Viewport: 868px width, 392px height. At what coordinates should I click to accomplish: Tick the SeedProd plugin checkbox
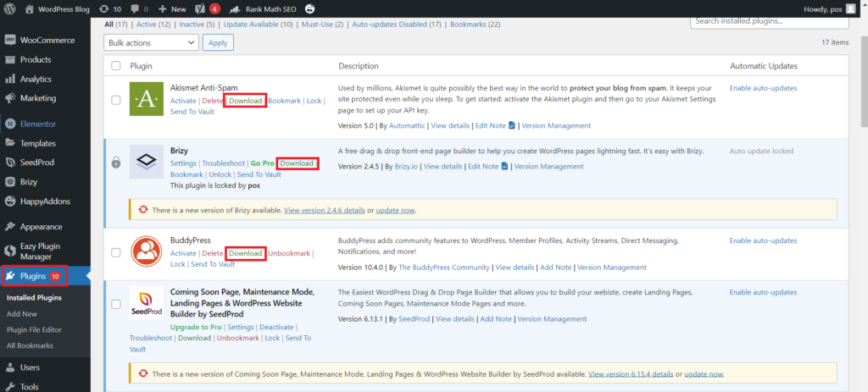(x=115, y=304)
